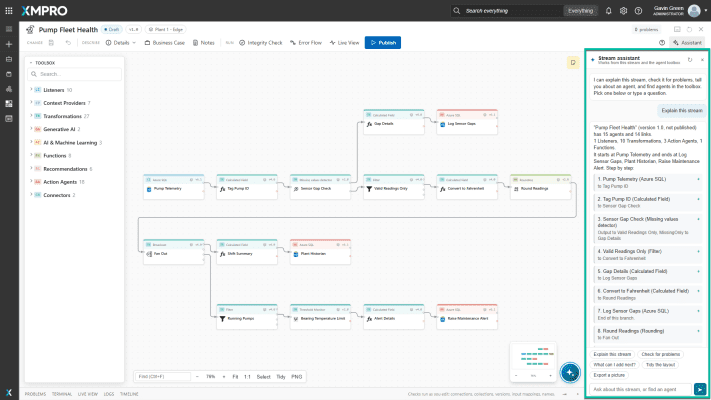Reset the Stream assistant conversation
Image resolution: width=711 pixels, height=400 pixels.
(x=690, y=60)
